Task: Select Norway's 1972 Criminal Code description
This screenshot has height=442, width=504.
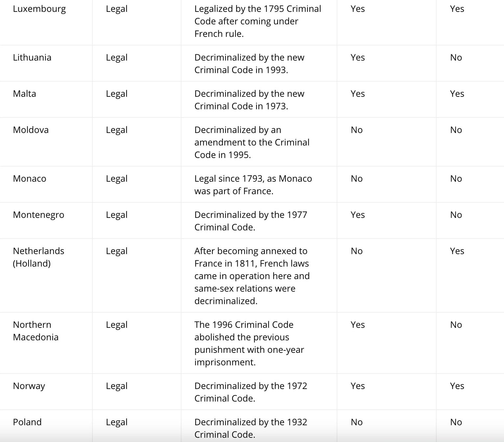Action: (x=251, y=392)
